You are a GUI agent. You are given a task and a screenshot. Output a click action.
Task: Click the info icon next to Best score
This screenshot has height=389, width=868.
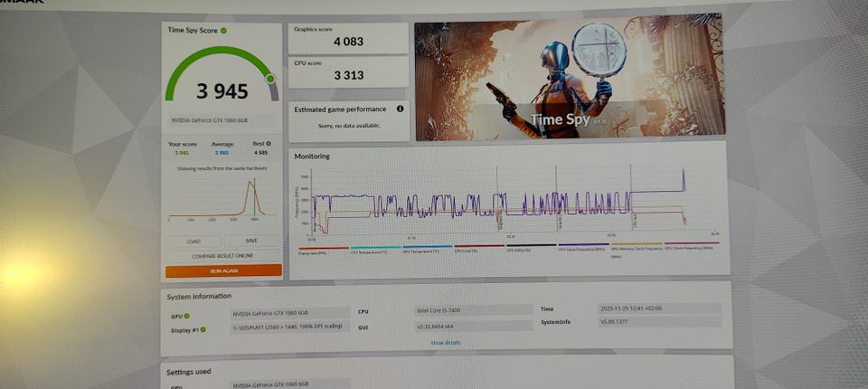coord(269,143)
